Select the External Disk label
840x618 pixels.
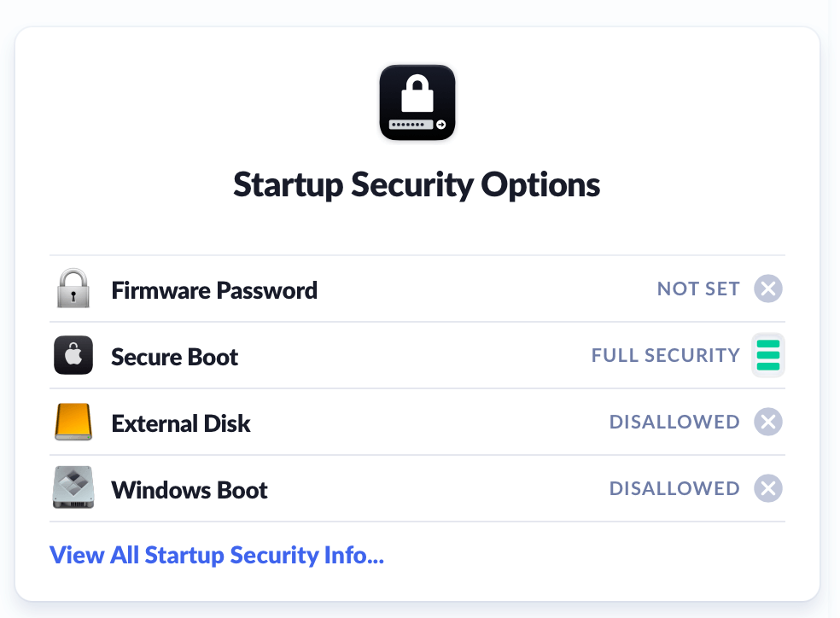coord(181,423)
